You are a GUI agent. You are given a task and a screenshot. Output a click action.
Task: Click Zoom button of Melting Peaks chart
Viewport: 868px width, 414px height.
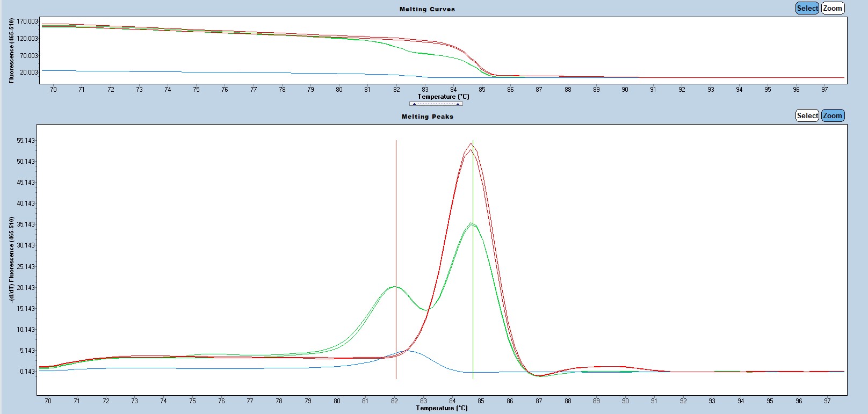coord(833,115)
